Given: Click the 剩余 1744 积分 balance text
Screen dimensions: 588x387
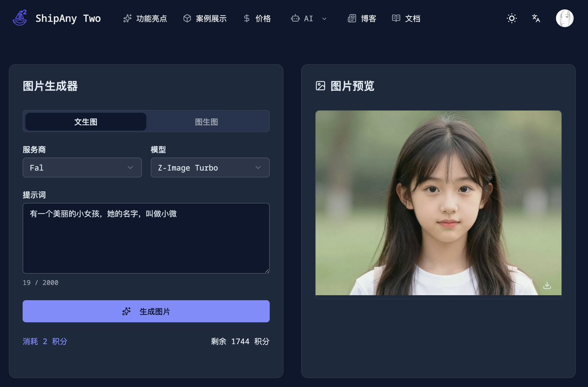Looking at the screenshot, I should tap(240, 341).
